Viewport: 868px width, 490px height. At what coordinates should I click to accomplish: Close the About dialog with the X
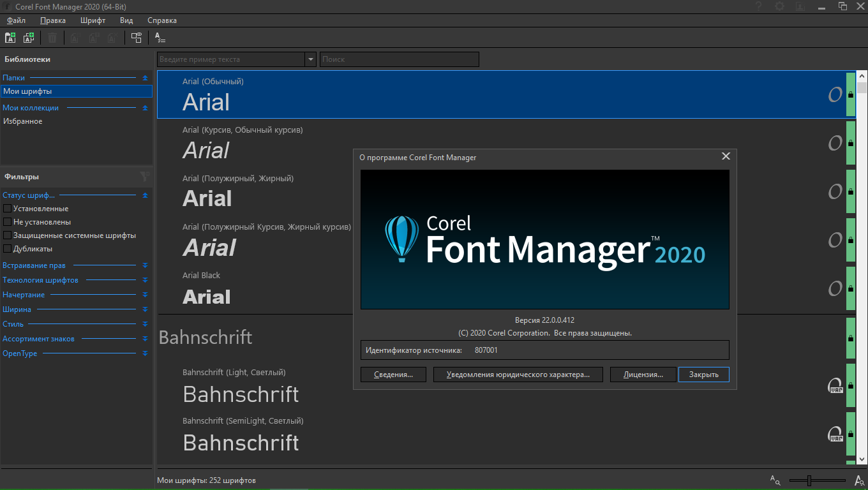(x=726, y=156)
